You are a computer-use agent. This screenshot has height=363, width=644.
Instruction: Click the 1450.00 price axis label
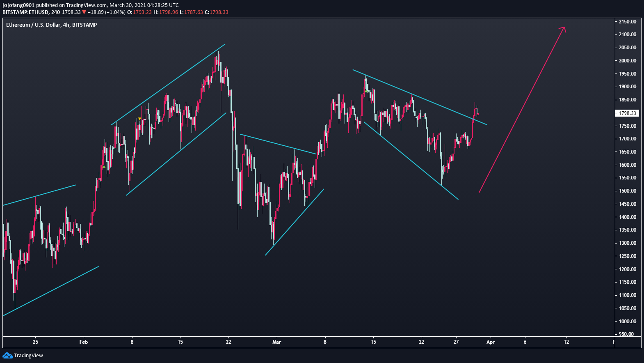point(628,204)
